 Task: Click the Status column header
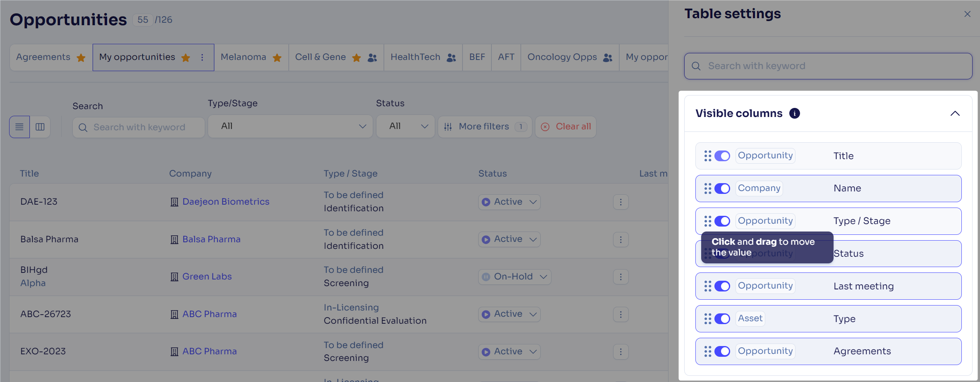point(493,174)
